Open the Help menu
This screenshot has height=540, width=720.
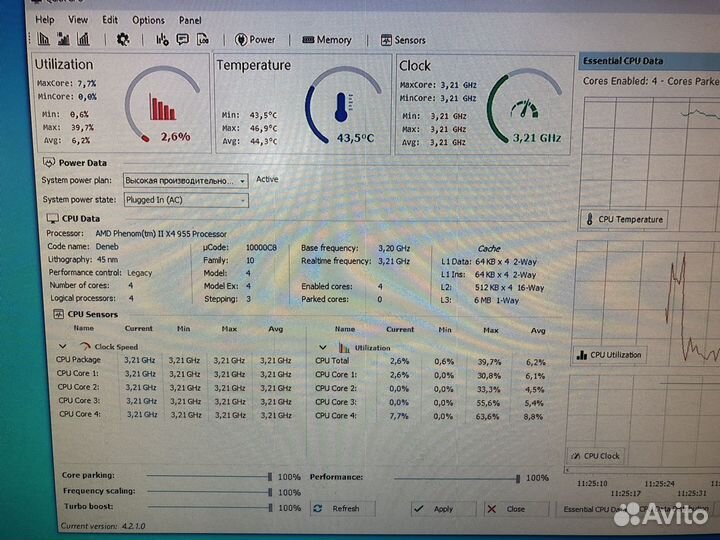(44, 19)
